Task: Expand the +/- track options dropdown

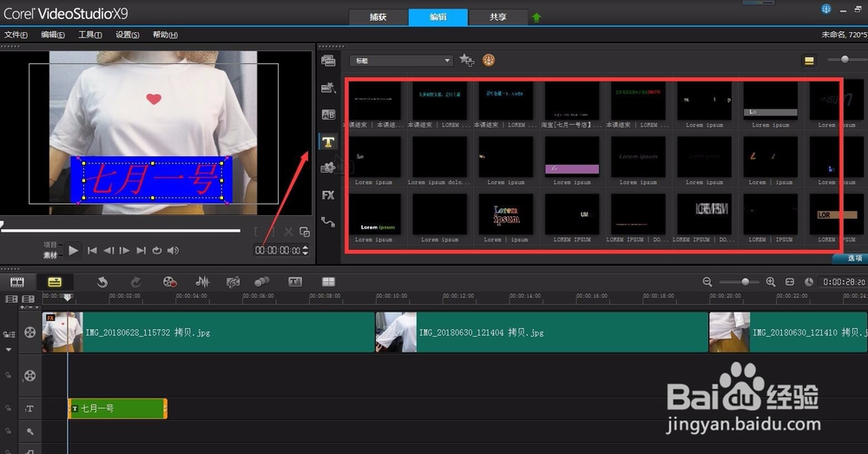Action: pos(30,307)
